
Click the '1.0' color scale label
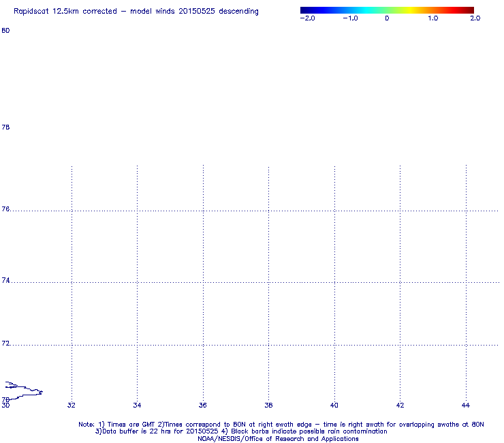433,18
